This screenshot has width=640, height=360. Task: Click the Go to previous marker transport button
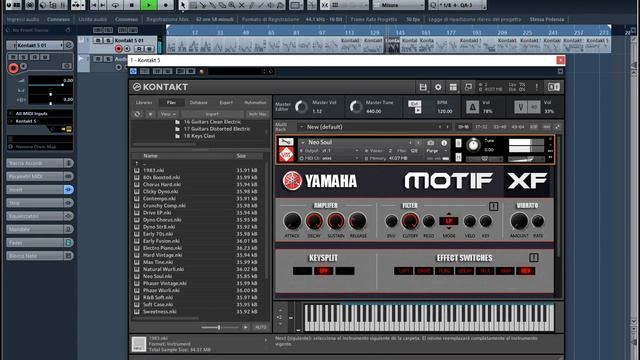pos(94,5)
